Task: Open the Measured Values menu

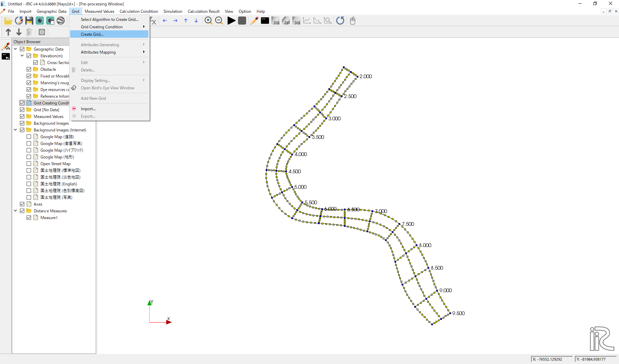Action: click(x=99, y=11)
